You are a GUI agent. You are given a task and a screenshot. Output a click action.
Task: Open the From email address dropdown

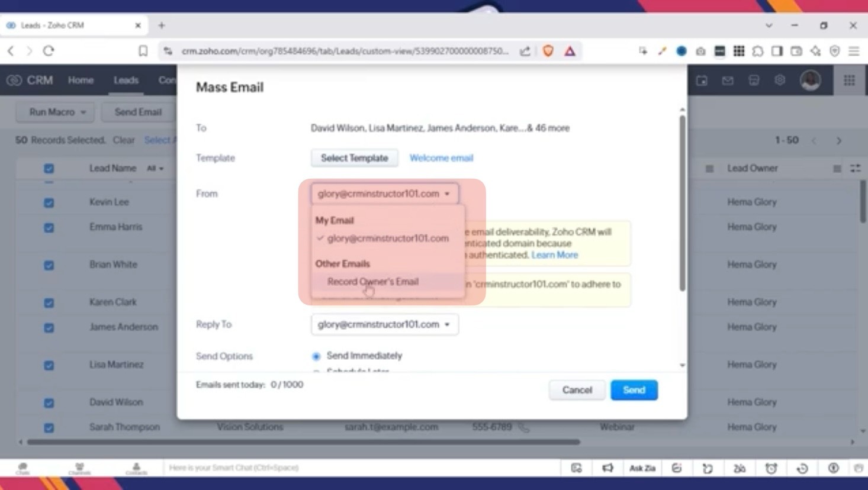click(384, 194)
